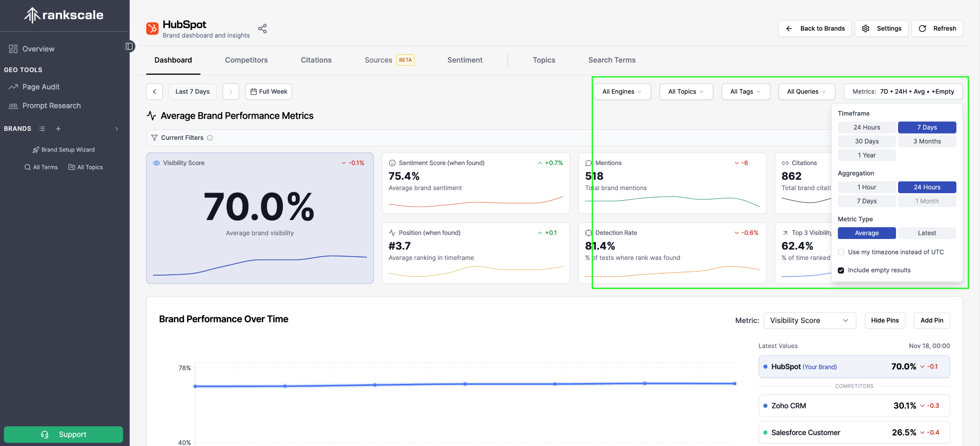Viewport: 980px width, 446px height.
Task: Click Add Pin button
Action: (x=932, y=320)
